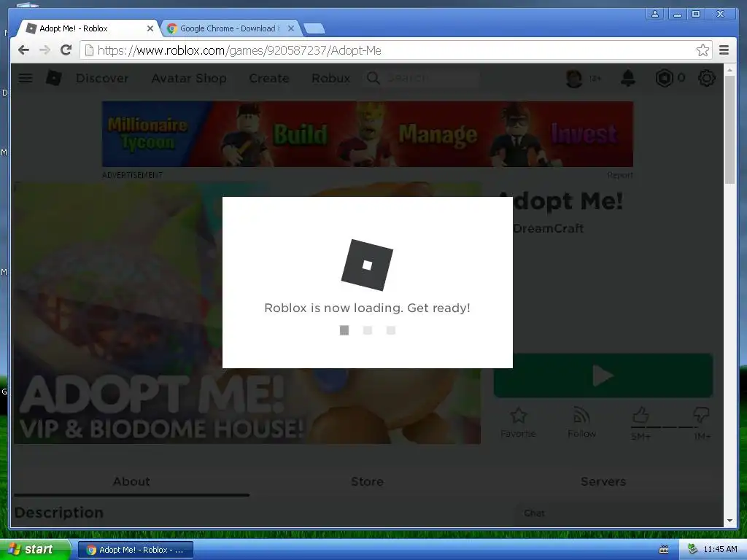This screenshot has height=560, width=747.
Task: Click the network tray icon by the clock
Action: pyautogui.click(x=693, y=550)
